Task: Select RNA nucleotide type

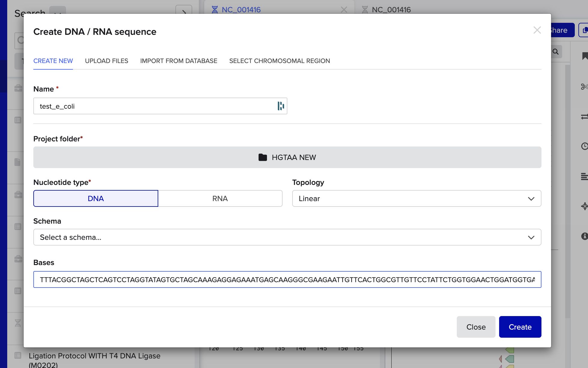Action: [x=220, y=198]
